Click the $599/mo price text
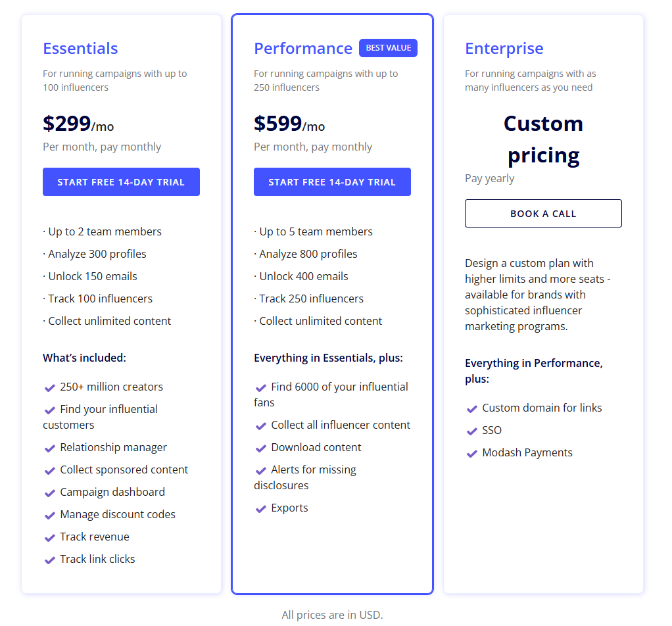 point(289,124)
